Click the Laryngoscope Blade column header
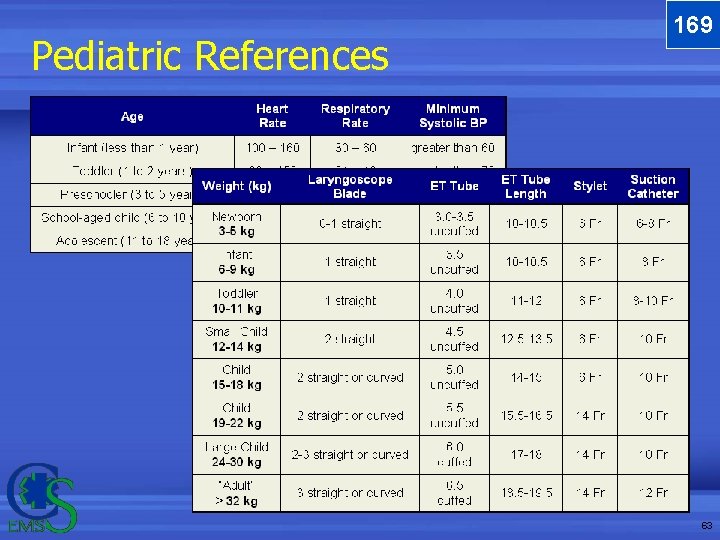Image resolution: width=720 pixels, height=540 pixels. 350,186
